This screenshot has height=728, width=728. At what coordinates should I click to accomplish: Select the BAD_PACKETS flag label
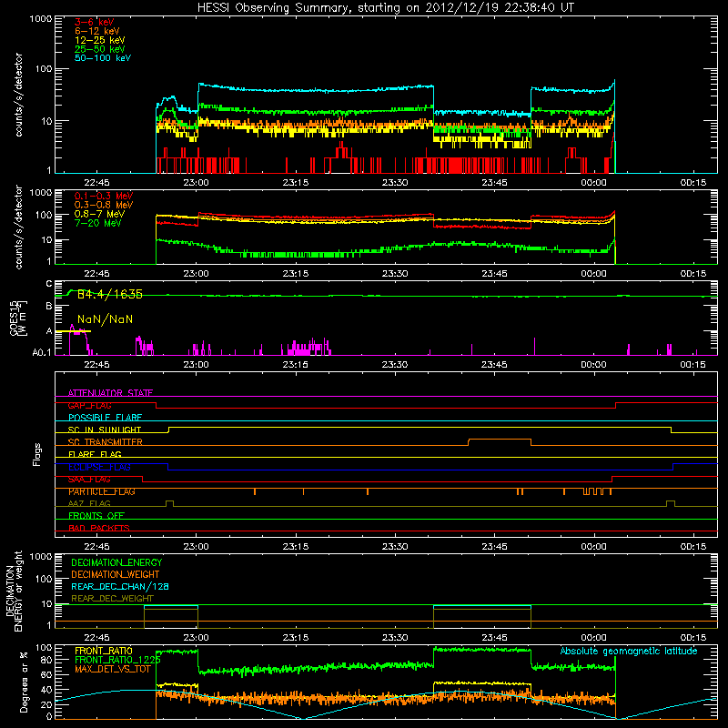(x=99, y=528)
